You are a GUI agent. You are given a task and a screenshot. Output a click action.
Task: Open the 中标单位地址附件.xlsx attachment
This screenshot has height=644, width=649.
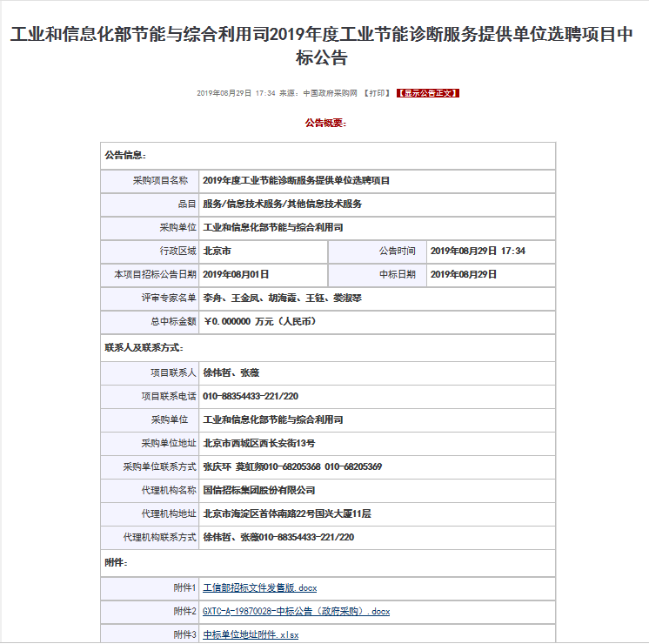pos(251,635)
